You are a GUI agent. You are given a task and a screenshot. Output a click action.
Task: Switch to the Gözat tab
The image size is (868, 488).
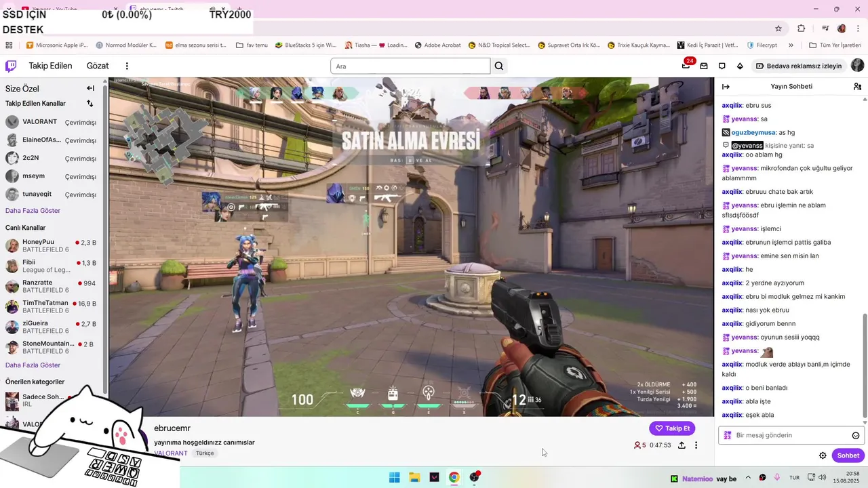tap(98, 66)
